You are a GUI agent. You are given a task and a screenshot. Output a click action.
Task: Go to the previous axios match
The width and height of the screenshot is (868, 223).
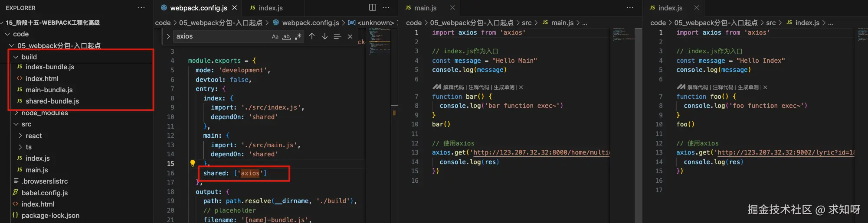(312, 36)
